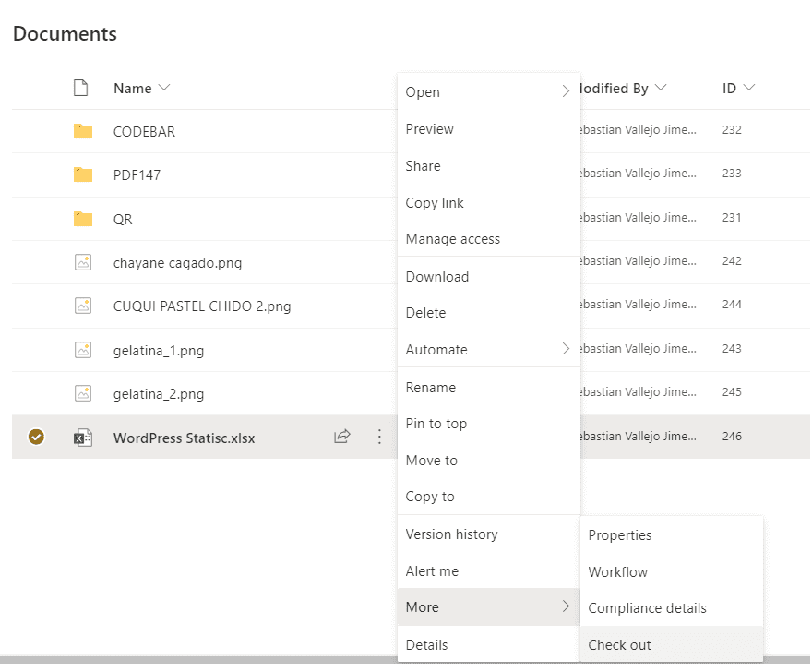Open the QR folder name link
The height and width of the screenshot is (672, 812).
pos(123,219)
